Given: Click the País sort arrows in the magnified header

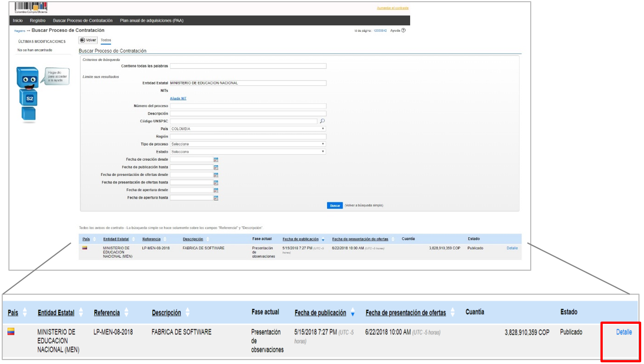Looking at the screenshot, I should point(25,312).
